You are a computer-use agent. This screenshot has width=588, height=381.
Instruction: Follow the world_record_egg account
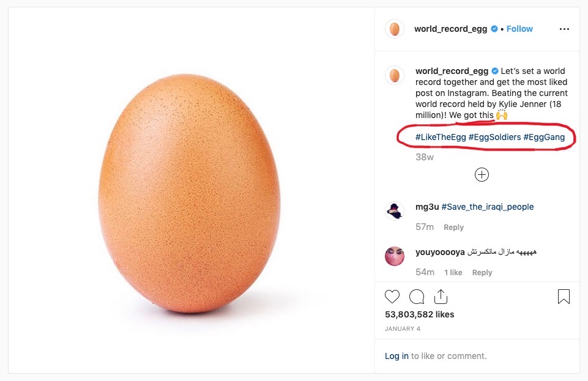click(x=519, y=29)
